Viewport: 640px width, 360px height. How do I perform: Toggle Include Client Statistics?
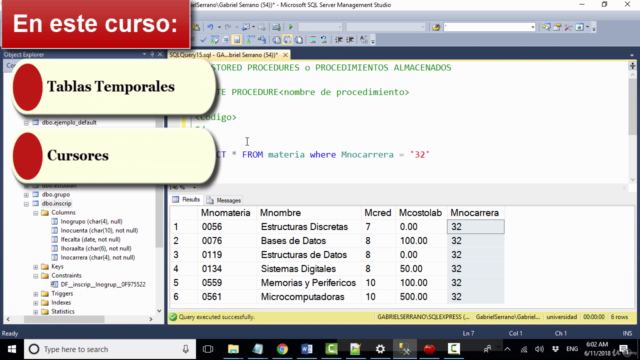tap(262, 40)
